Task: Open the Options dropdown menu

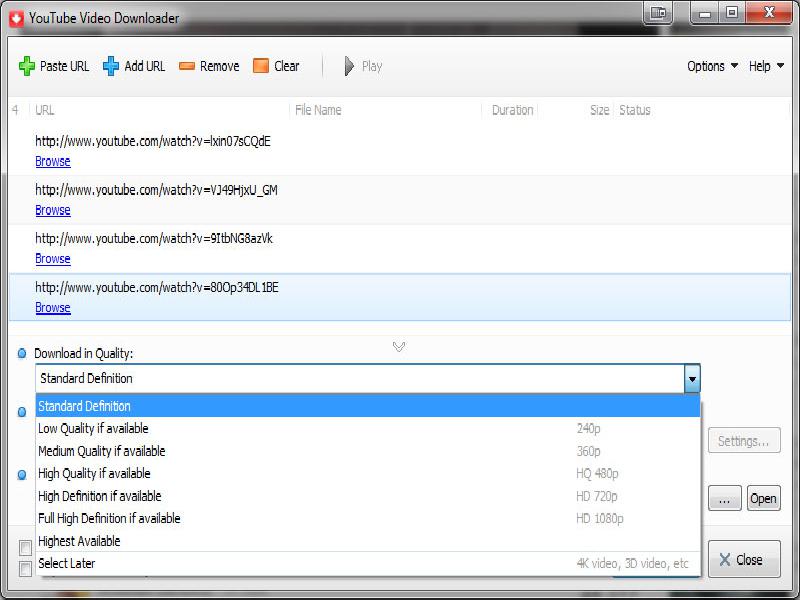Action: 712,66
